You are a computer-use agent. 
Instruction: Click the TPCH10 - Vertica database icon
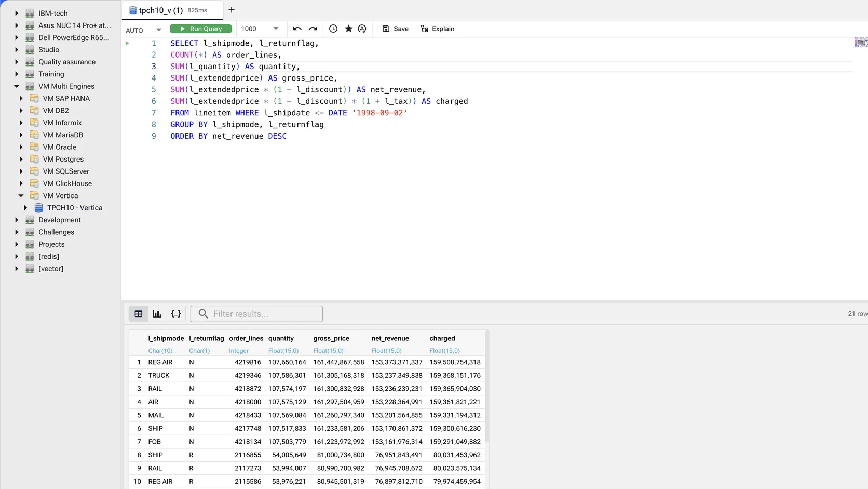click(x=38, y=208)
